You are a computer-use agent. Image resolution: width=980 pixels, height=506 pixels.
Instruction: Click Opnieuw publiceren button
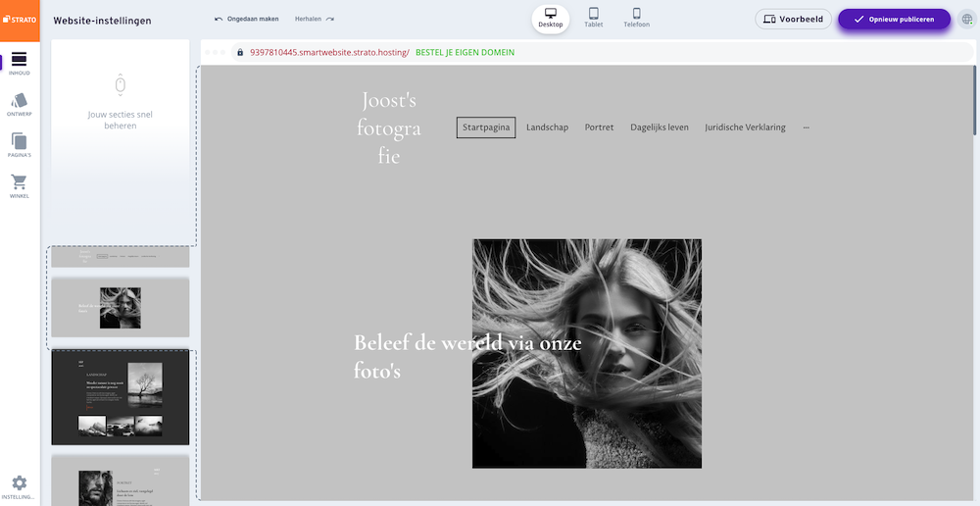(894, 19)
